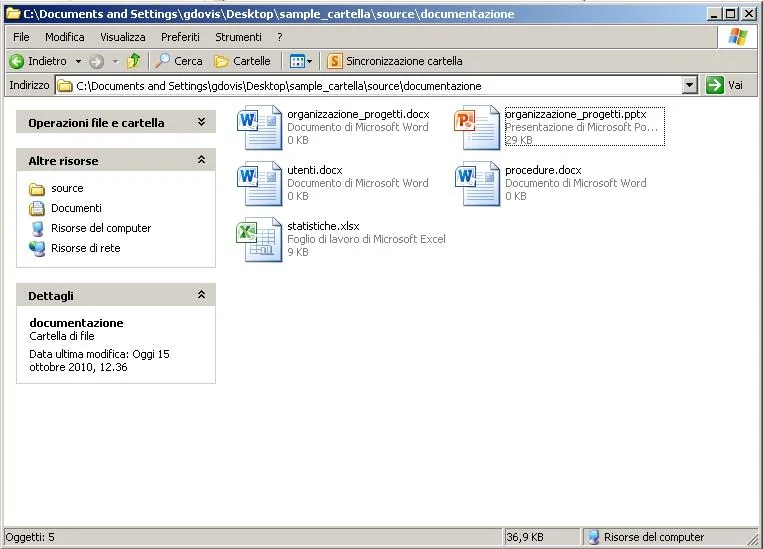Open the address bar dropdown arrow

689,86
